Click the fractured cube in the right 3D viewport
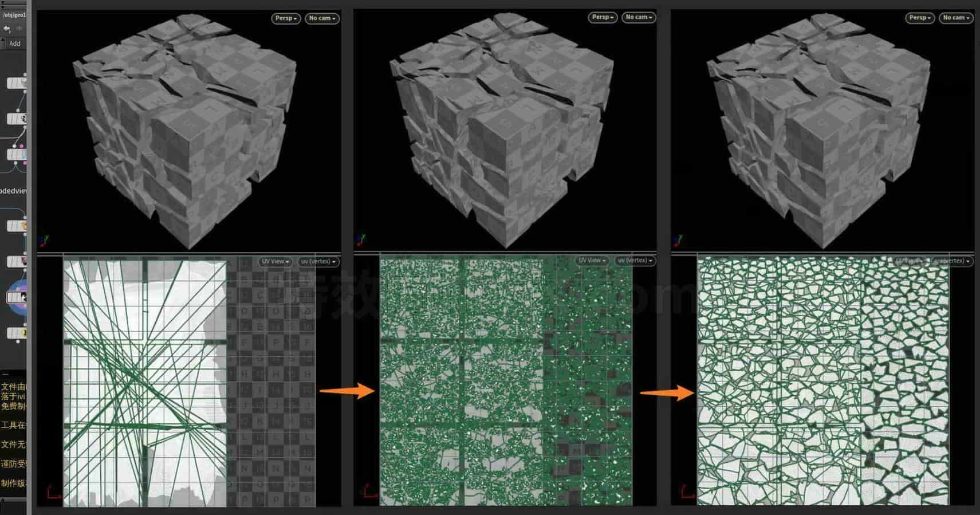This screenshot has width=980, height=515. pyautogui.click(x=819, y=133)
